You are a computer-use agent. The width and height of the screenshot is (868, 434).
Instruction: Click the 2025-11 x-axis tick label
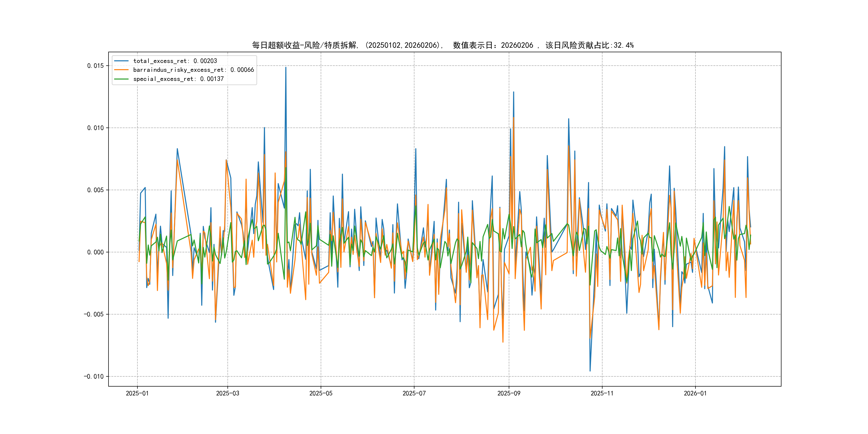pyautogui.click(x=602, y=393)
